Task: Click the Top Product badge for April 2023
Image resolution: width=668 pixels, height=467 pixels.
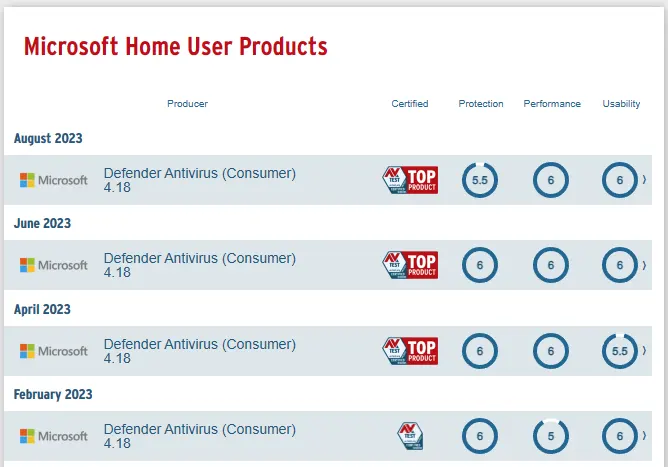Action: tap(410, 351)
